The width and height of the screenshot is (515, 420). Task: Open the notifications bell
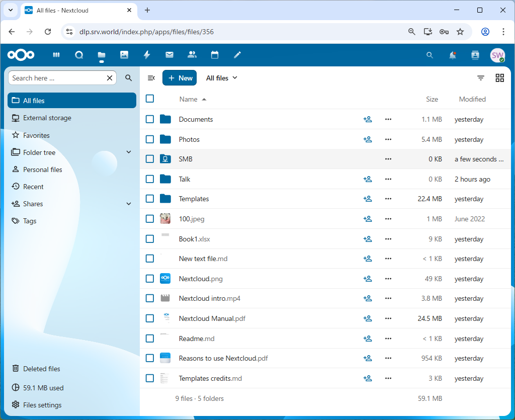[x=453, y=55]
